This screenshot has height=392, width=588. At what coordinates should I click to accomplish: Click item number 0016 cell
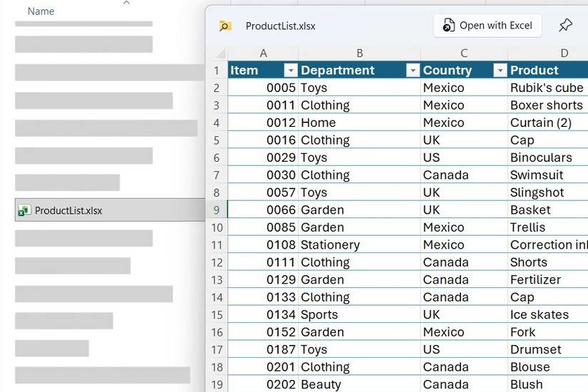pos(263,140)
